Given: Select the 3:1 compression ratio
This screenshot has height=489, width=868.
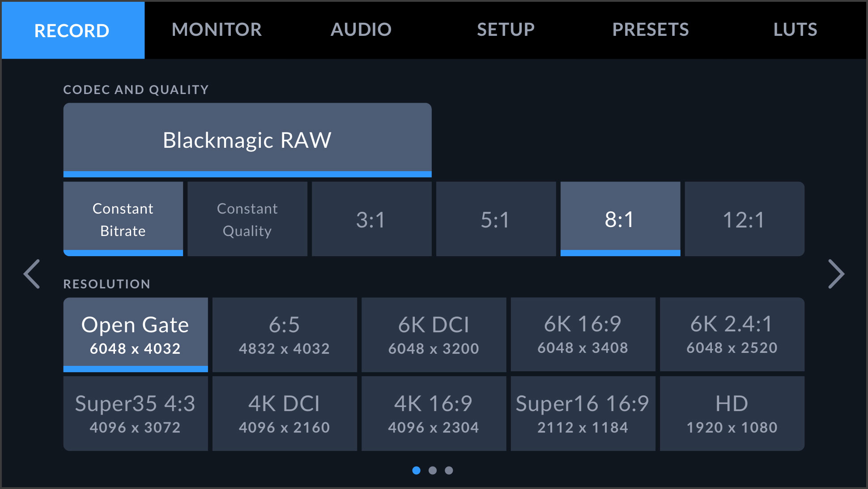Looking at the screenshot, I should coord(371,219).
